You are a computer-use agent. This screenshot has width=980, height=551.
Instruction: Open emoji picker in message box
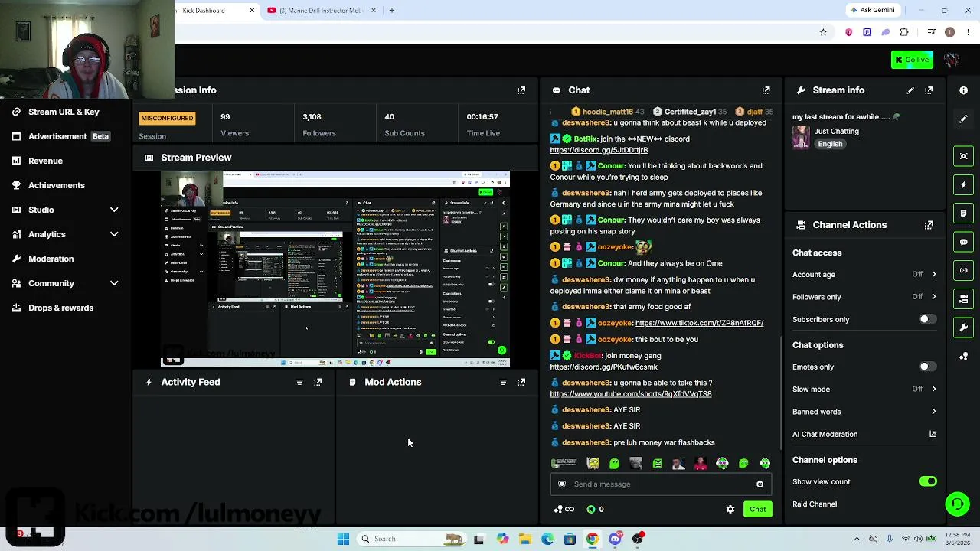tap(759, 484)
